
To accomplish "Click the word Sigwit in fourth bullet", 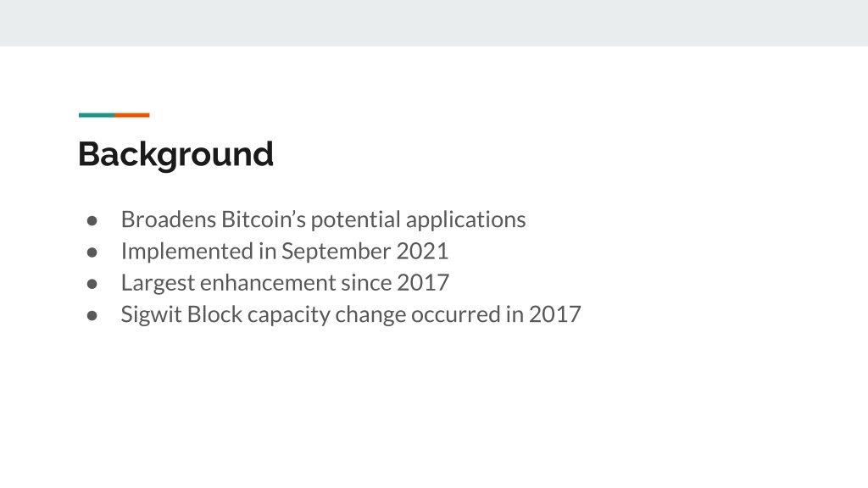I will 152,315.
